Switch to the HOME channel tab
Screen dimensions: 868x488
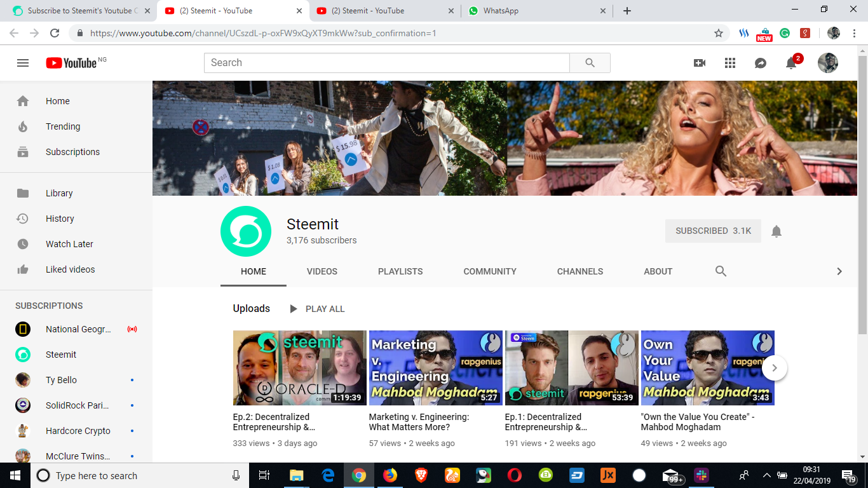click(254, 271)
